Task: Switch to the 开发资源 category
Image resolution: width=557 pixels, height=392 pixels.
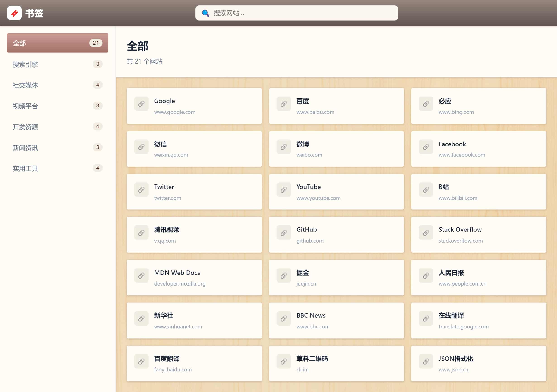Action: 58,127
